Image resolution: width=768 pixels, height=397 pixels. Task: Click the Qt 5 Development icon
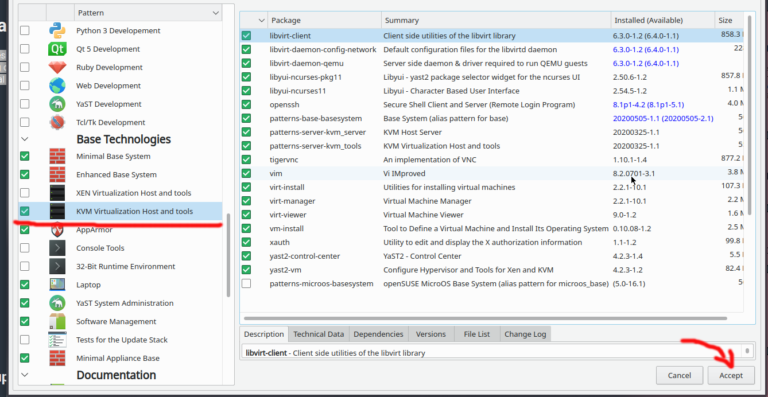57,49
